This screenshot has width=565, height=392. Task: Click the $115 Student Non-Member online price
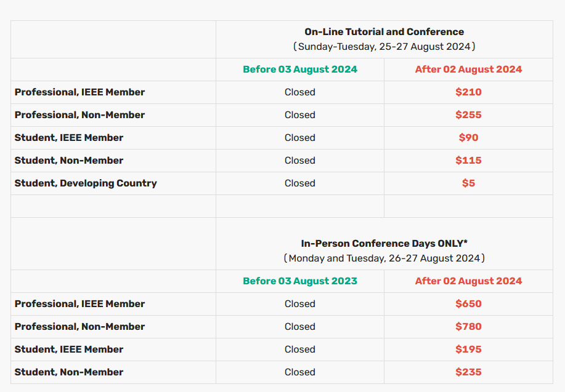[468, 160]
